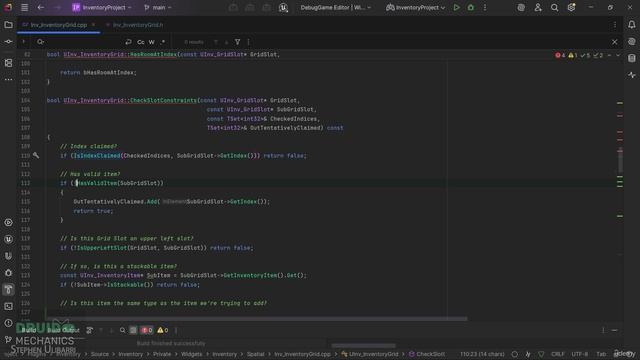Open the Problems tool window icon
The width and height of the screenshot is (640, 360).
click(x=8, y=323)
